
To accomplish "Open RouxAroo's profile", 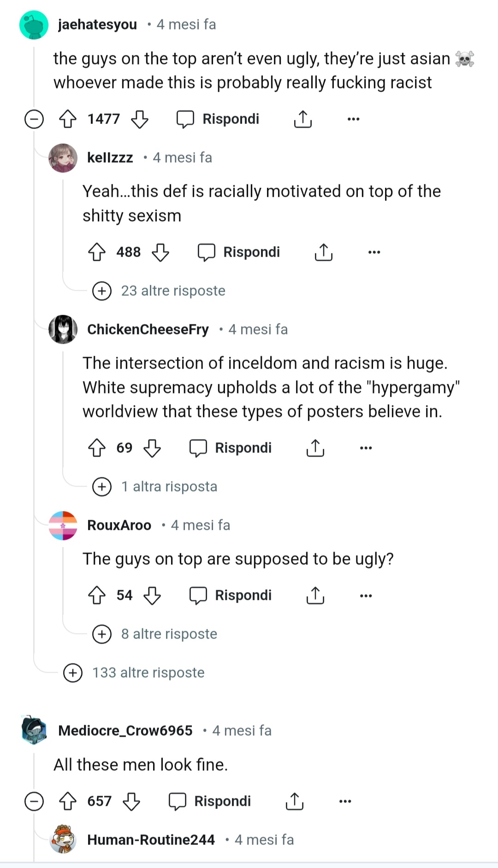I will point(119,525).
